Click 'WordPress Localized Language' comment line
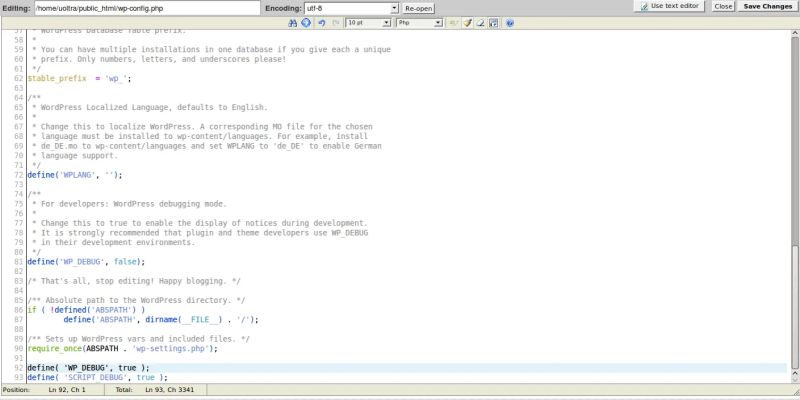 point(149,108)
